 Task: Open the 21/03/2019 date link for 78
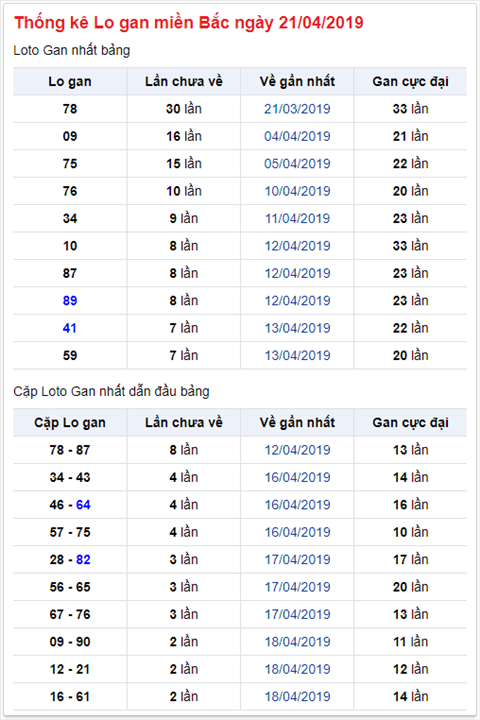coord(297,109)
